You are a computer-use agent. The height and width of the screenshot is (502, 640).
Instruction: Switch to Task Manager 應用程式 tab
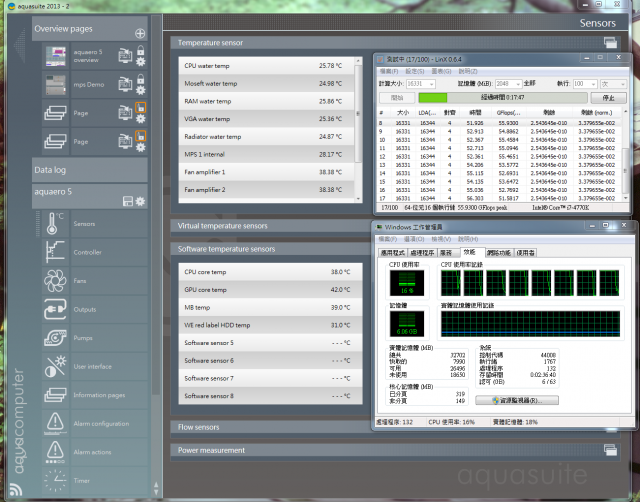pos(393,253)
